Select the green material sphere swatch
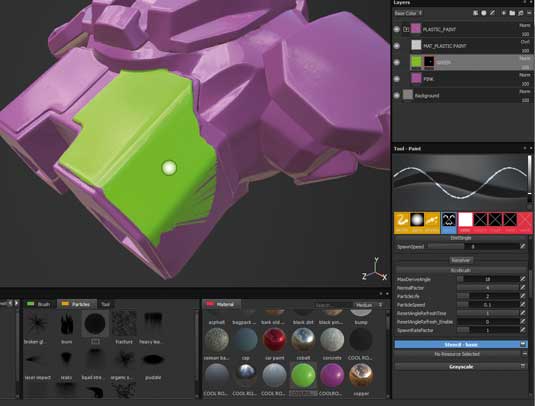The image size is (535, 406). pyautogui.click(x=303, y=375)
